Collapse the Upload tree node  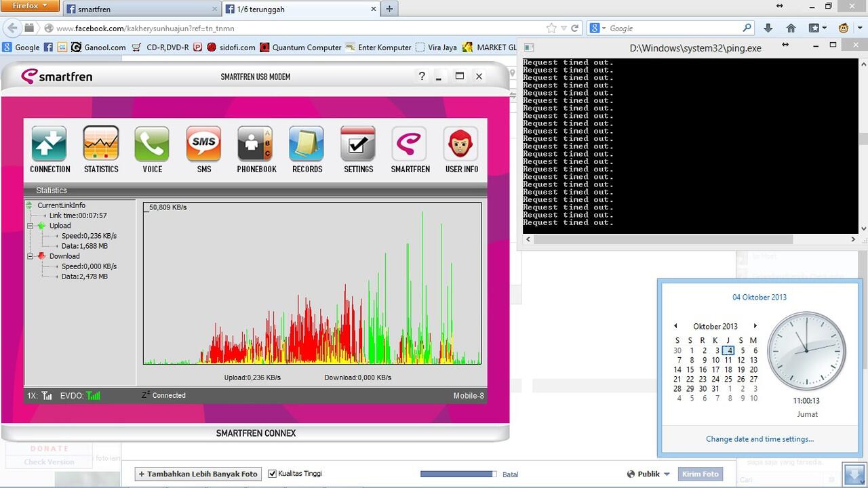click(x=31, y=226)
